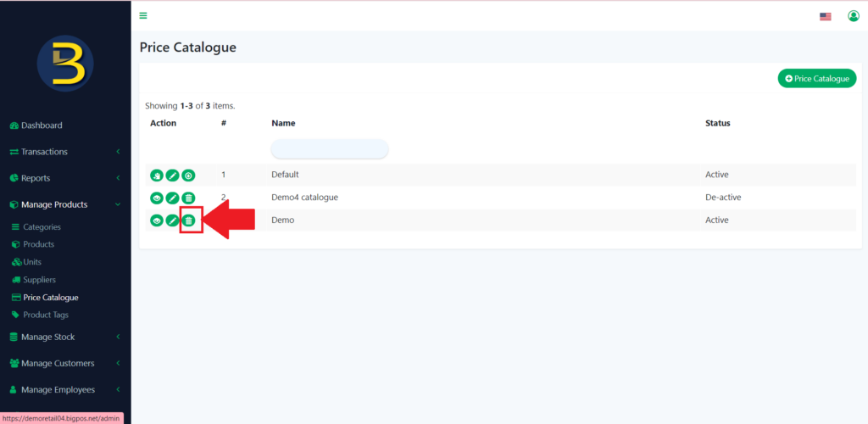The width and height of the screenshot is (868, 424).
Task: Collapse the Manage Products section
Action: point(54,204)
